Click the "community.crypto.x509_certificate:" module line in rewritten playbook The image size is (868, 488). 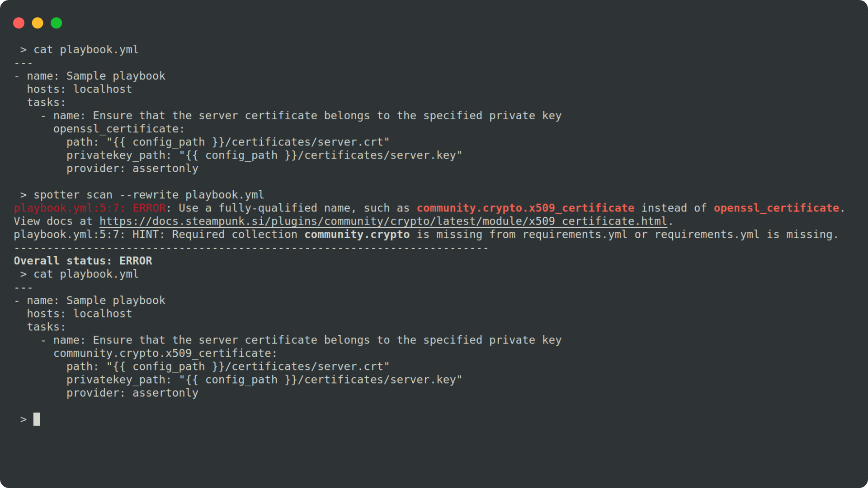(165, 353)
